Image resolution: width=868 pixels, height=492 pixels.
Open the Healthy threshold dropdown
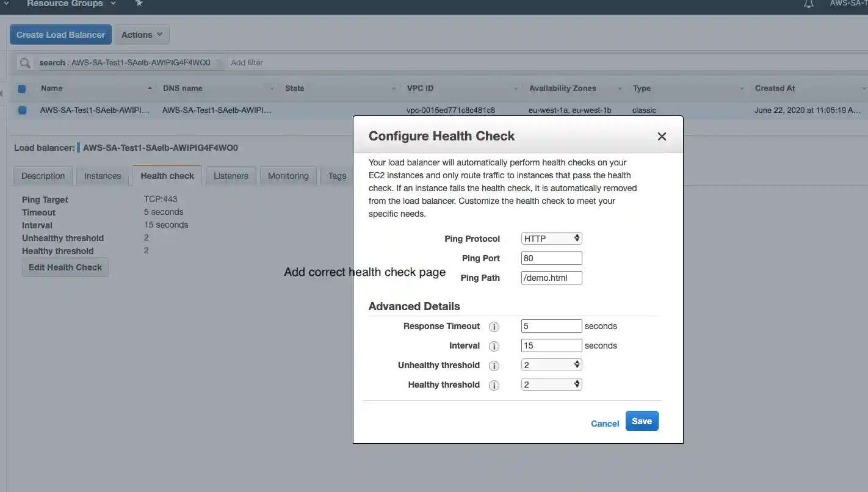551,385
